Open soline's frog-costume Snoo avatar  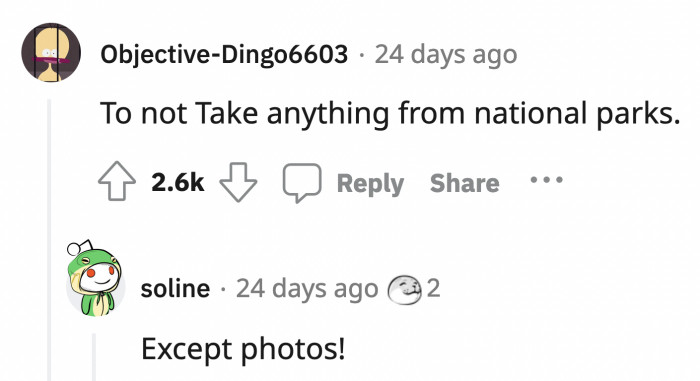tap(95, 279)
